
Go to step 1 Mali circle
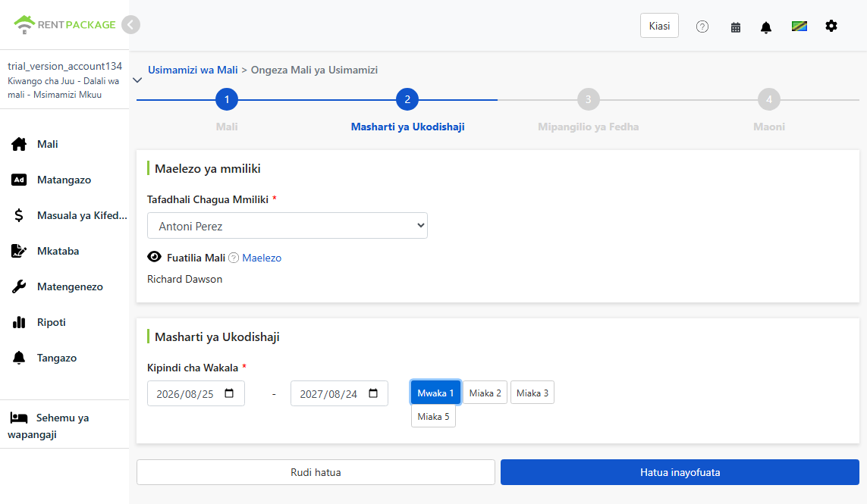pyautogui.click(x=227, y=99)
